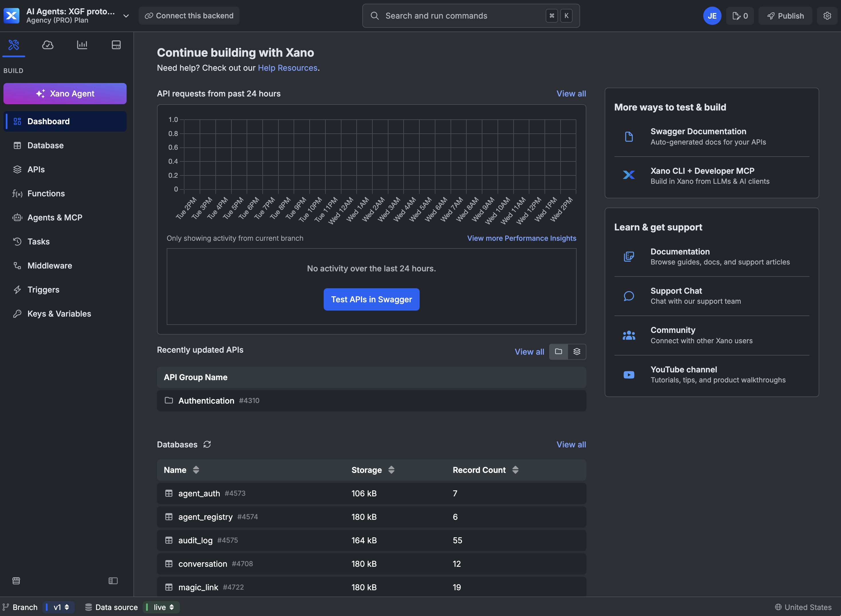Open the changes counter showing 0
This screenshot has height=616, width=841.
click(740, 16)
